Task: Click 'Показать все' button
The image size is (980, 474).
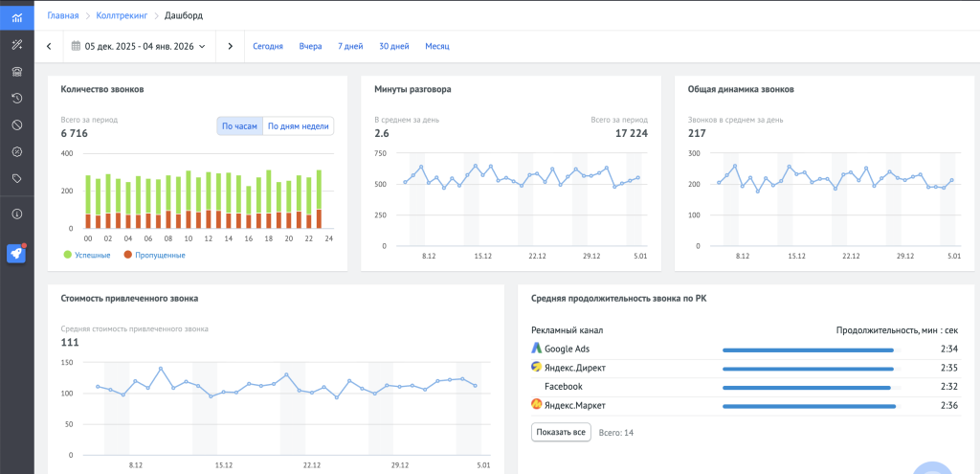Action: pos(561,433)
